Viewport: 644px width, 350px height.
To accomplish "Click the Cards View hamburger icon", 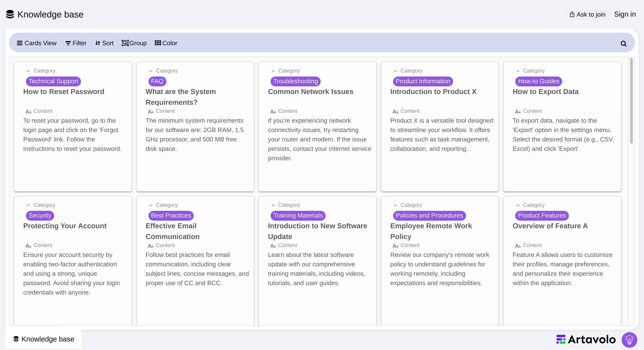I will pos(19,43).
